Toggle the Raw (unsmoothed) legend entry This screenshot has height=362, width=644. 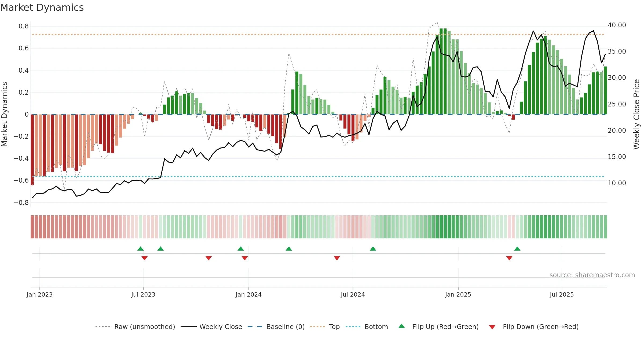[135, 327]
